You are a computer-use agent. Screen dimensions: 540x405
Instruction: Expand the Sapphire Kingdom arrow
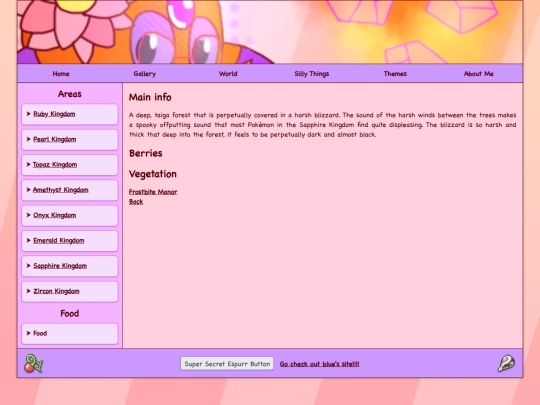pos(29,266)
